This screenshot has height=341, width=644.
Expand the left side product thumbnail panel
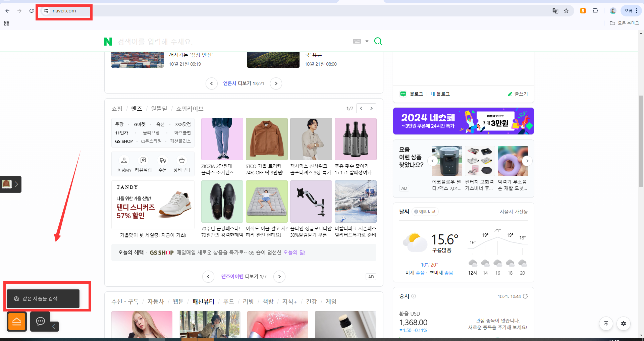click(x=11, y=184)
